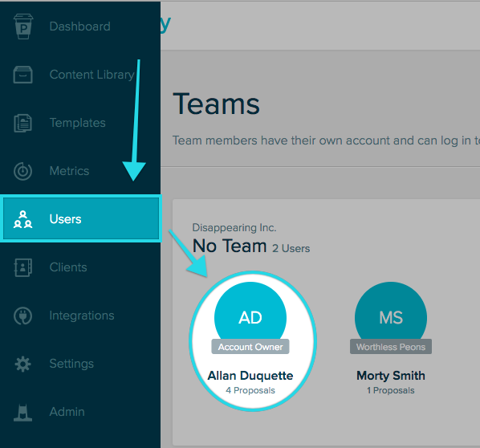
Task: Click the Integrations plug icon
Action: click(23, 316)
